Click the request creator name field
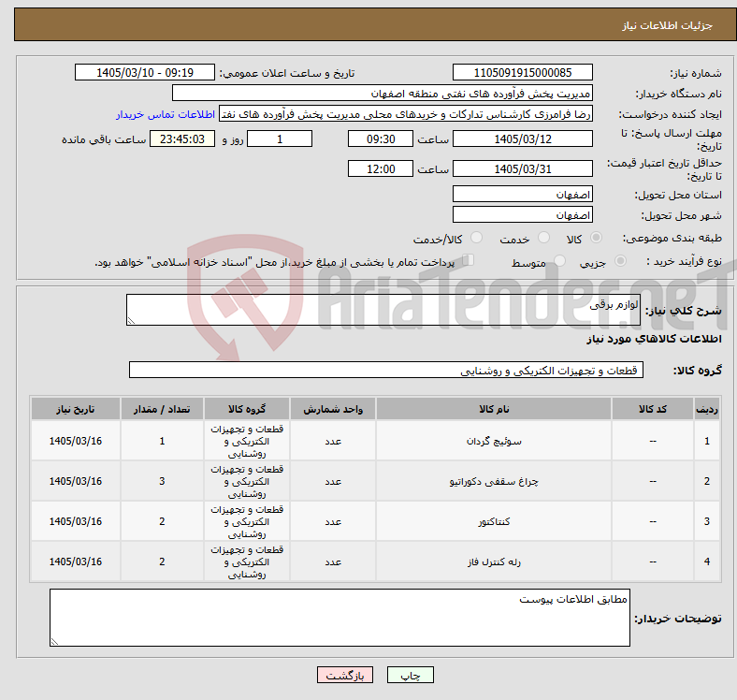This screenshot has width=737, height=700. pos(406,114)
